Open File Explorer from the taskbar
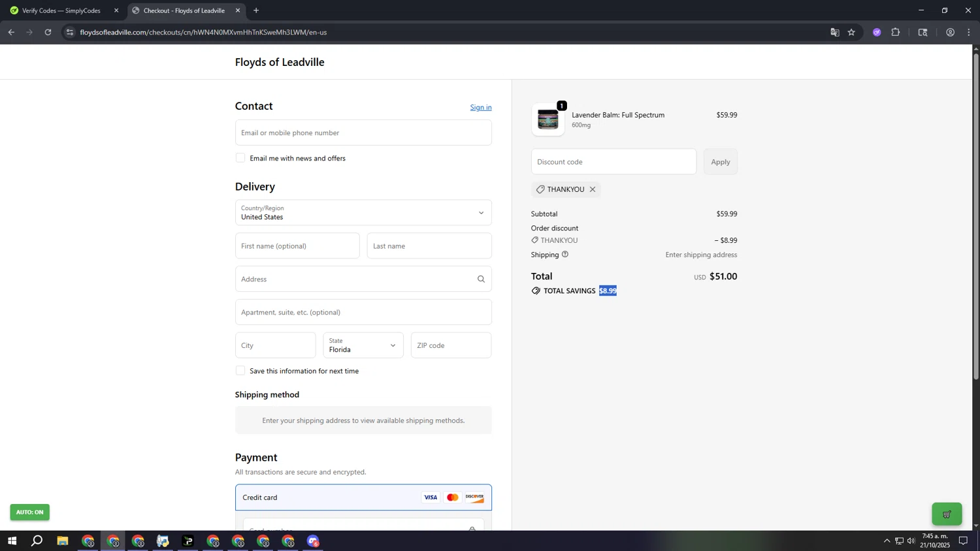Image resolution: width=980 pixels, height=551 pixels. pos(63,541)
